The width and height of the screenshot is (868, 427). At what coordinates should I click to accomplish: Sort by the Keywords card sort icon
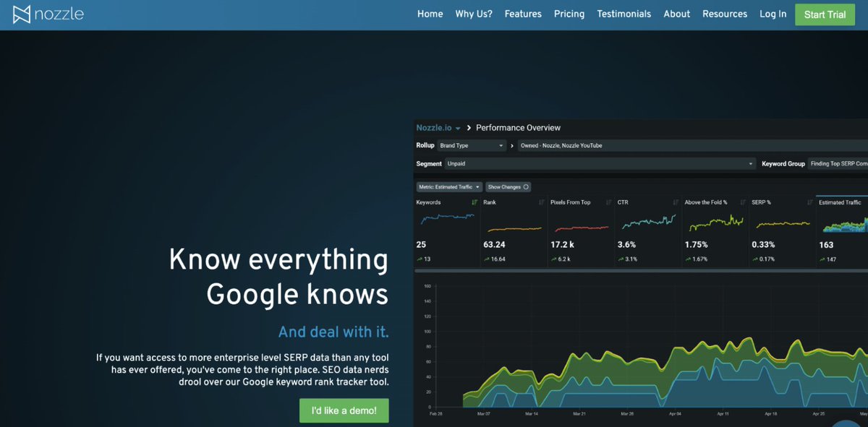(475, 202)
